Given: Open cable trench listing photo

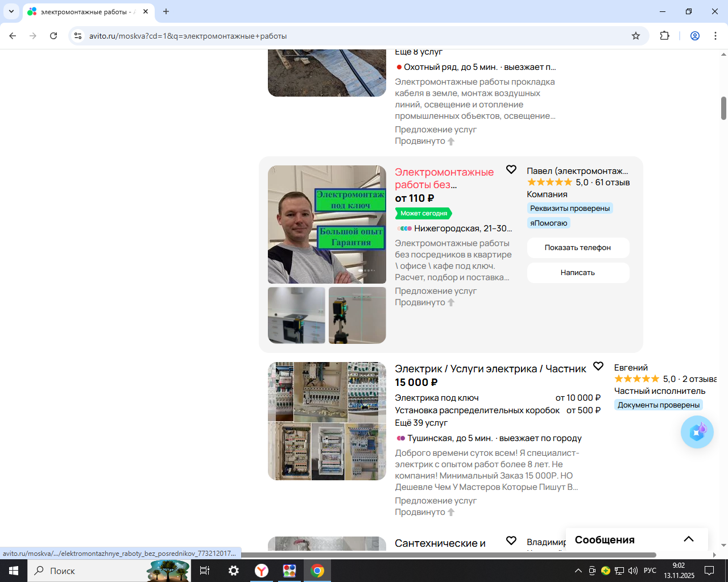Looking at the screenshot, I should pos(327,73).
